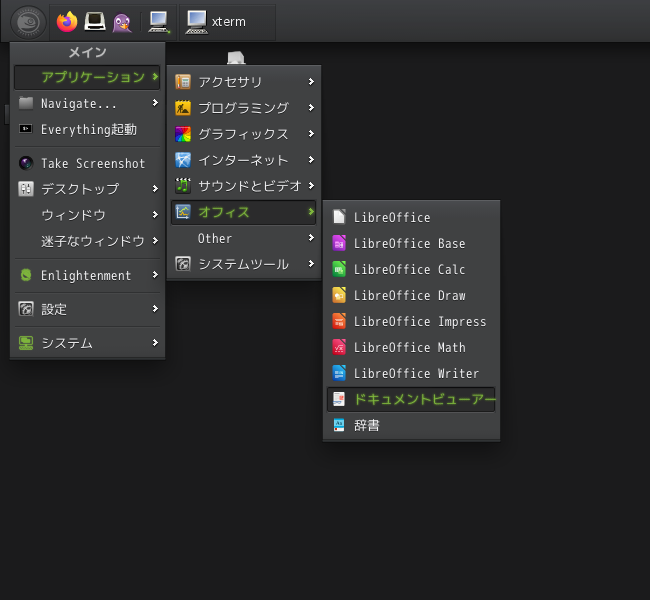
Task: Open the Other category entry
Action: 244,238
